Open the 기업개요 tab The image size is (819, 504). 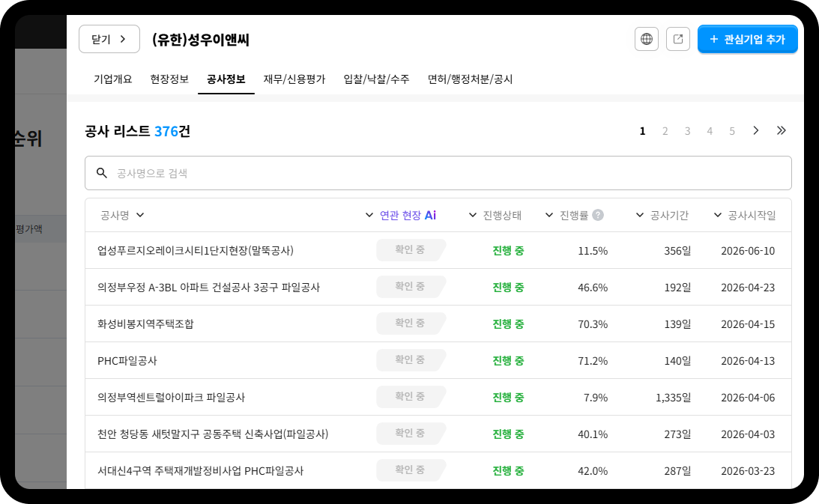(113, 79)
